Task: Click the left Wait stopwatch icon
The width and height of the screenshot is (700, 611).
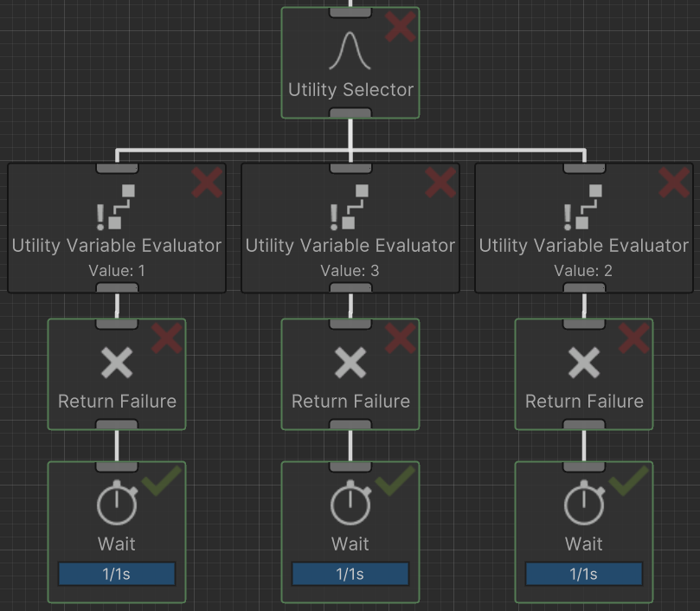Action: (x=117, y=505)
